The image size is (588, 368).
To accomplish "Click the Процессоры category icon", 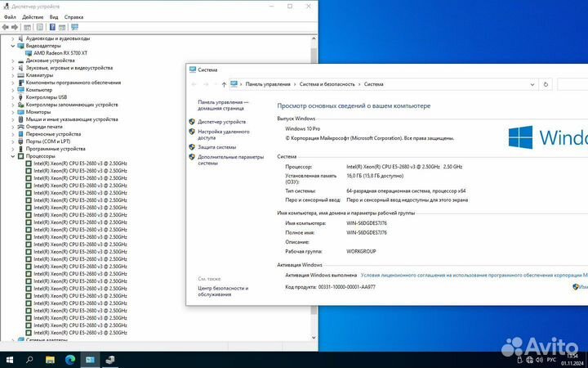I will pos(20,156).
